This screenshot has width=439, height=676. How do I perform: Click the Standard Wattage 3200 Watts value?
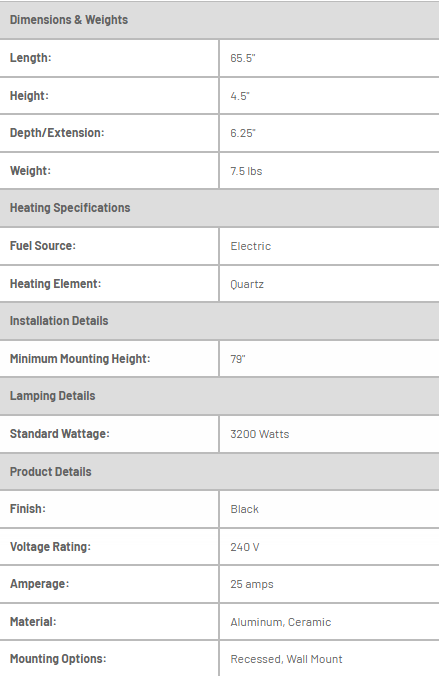tap(260, 434)
